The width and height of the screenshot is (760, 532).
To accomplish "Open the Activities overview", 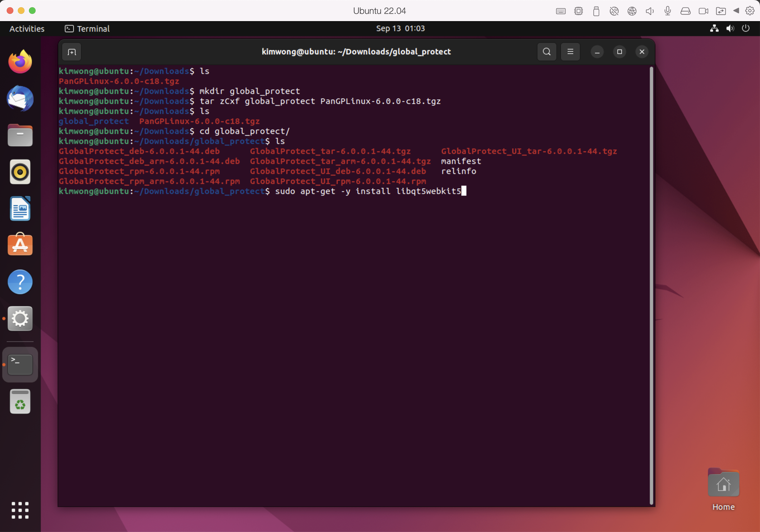I will click(x=27, y=29).
